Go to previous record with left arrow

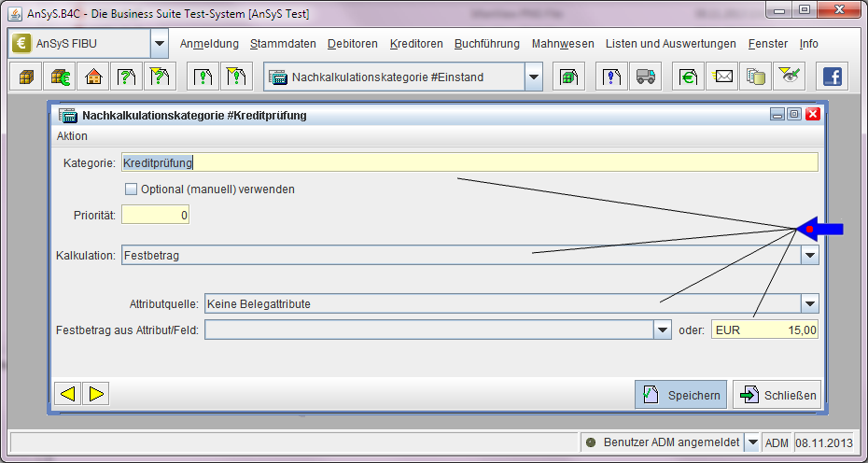tap(67, 394)
